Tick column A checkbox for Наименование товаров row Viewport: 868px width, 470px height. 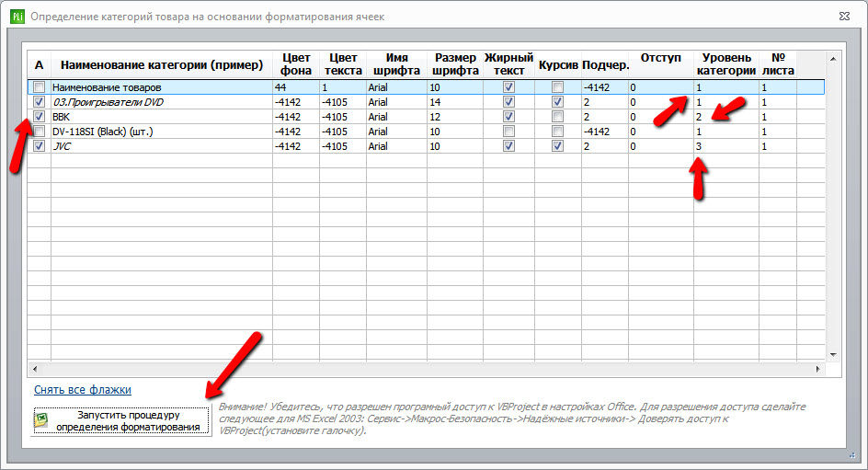pos(39,86)
